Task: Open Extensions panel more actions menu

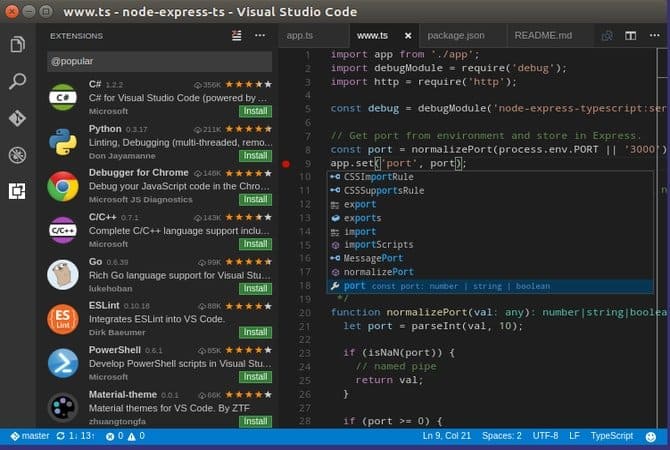Action: click(260, 35)
